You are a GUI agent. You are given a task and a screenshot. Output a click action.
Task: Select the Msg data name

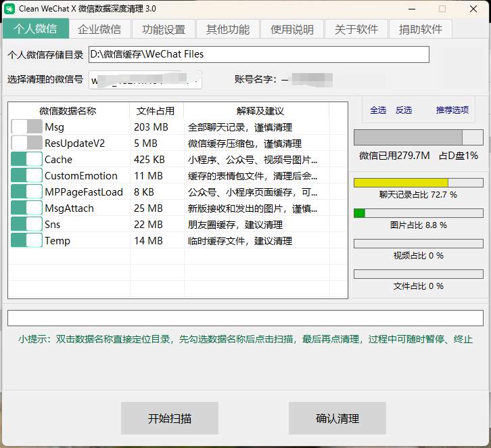point(55,127)
